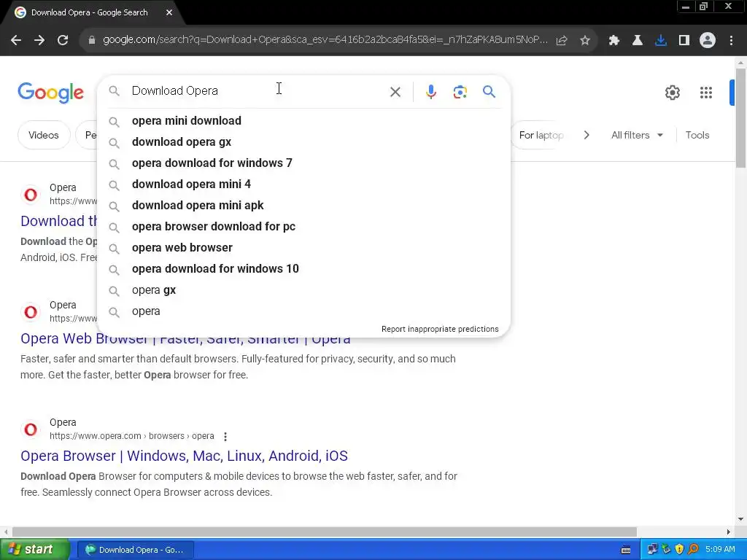This screenshot has width=747, height=560.
Task: Open first result 'Download th...' link
Action: pyautogui.click(x=59, y=221)
